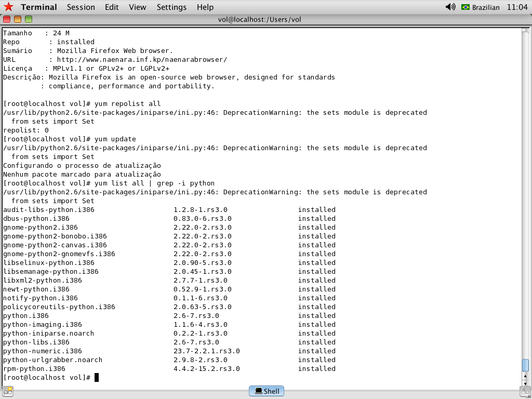
Task: Click 'Nenhum pacote marcado para atualização' line
Action: coord(82,175)
